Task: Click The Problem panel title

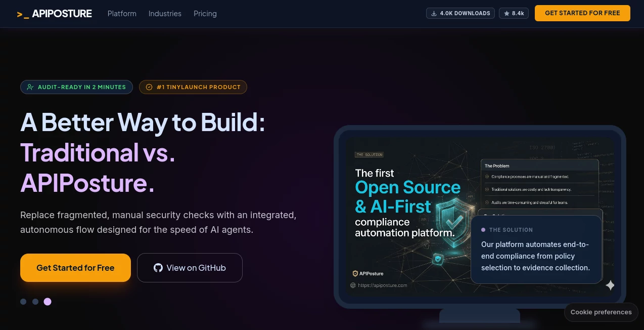Action: [497, 166]
